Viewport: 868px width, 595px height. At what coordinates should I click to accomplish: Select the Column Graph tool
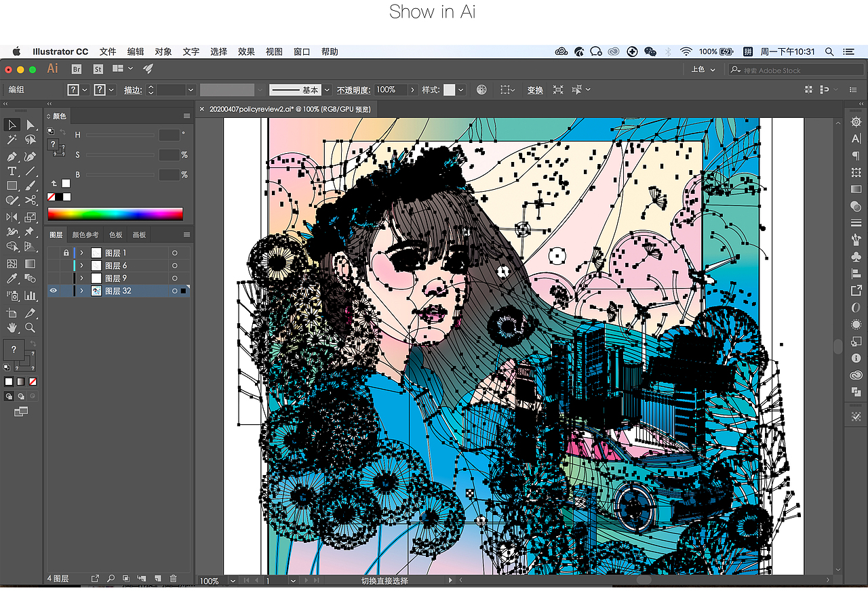(x=31, y=295)
